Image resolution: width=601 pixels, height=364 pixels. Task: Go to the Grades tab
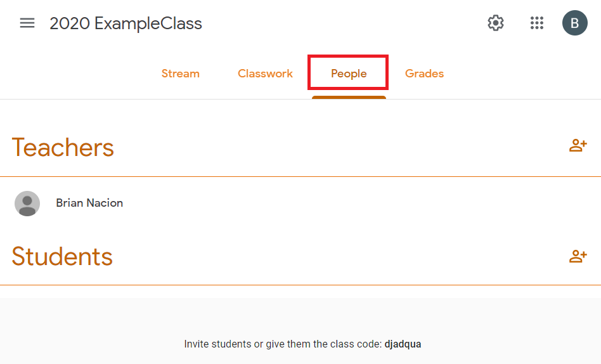point(424,74)
